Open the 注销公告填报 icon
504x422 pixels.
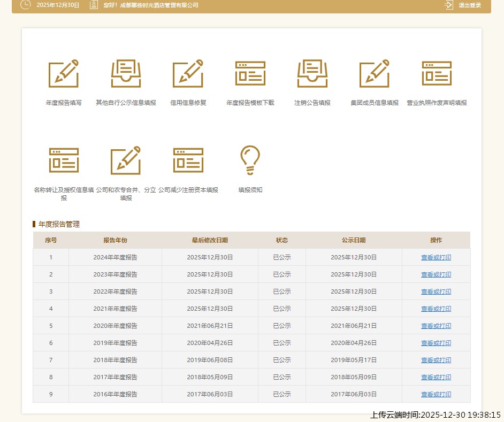(312, 74)
